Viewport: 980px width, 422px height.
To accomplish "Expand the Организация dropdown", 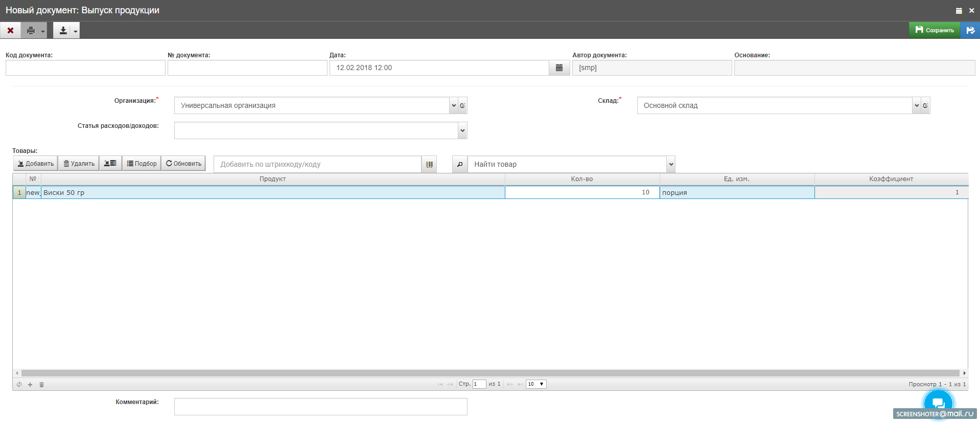I will [x=454, y=105].
